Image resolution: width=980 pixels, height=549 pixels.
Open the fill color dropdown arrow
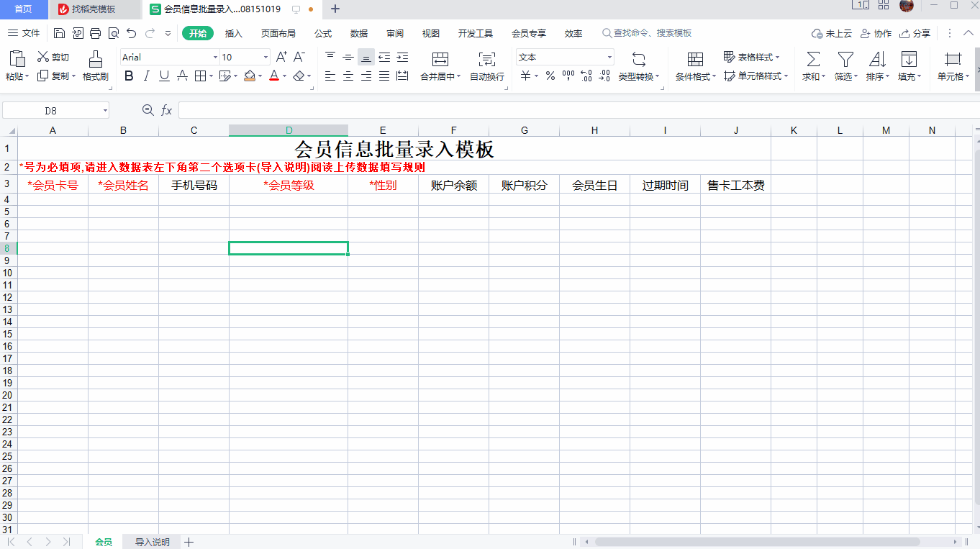[259, 76]
